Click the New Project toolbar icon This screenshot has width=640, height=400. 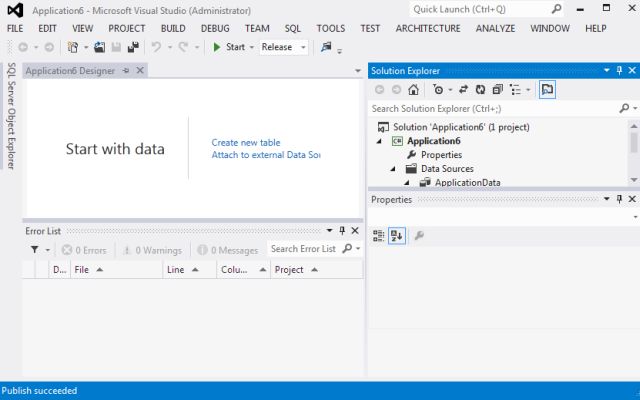pos(73,47)
